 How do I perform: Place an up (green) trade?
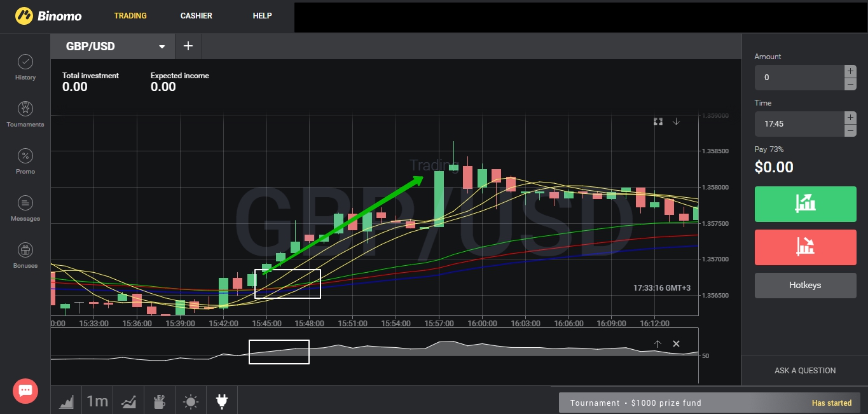tap(806, 204)
